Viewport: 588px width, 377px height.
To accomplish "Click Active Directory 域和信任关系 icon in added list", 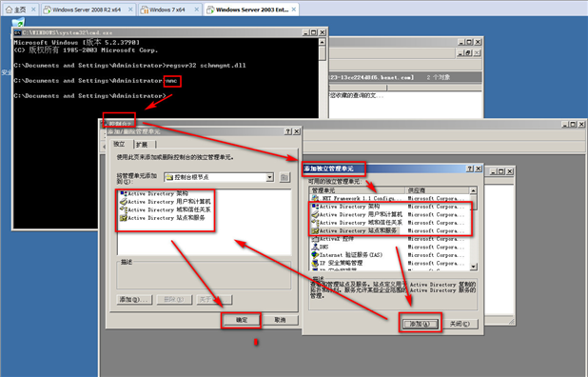I will tap(124, 209).
